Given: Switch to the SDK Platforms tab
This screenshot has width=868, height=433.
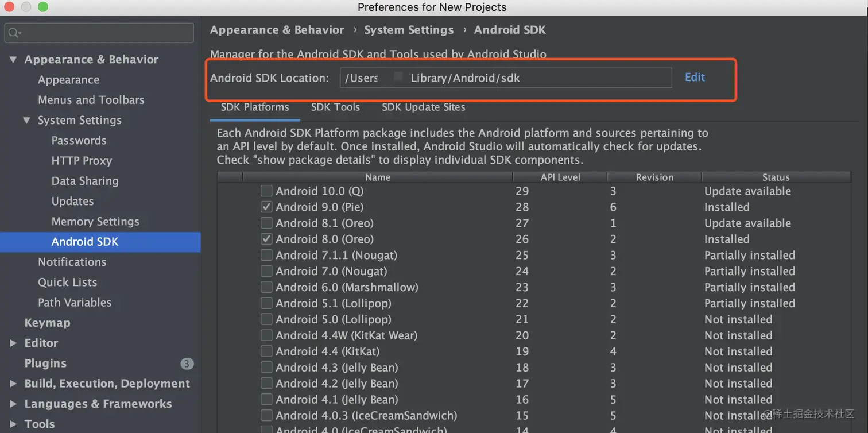Looking at the screenshot, I should 255,107.
